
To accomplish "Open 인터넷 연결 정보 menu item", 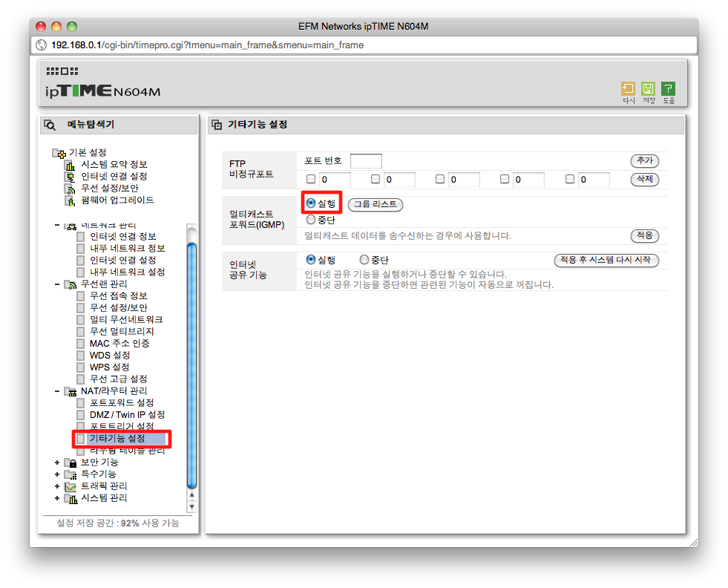I will pyautogui.click(x=123, y=237).
